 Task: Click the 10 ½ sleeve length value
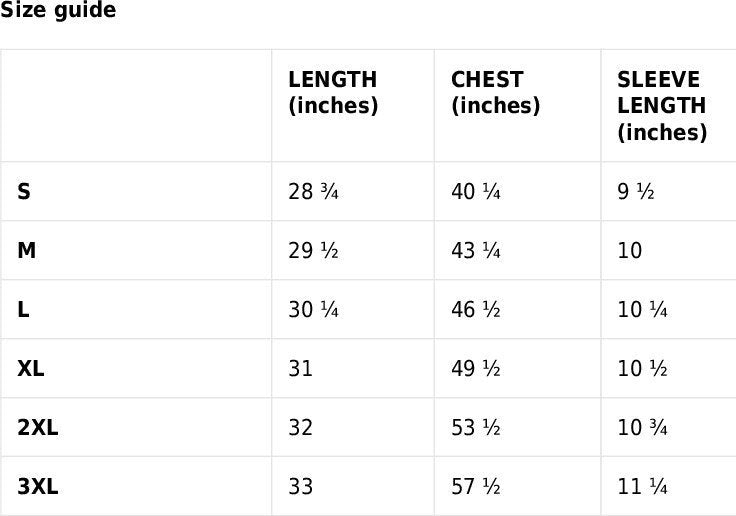click(x=642, y=369)
